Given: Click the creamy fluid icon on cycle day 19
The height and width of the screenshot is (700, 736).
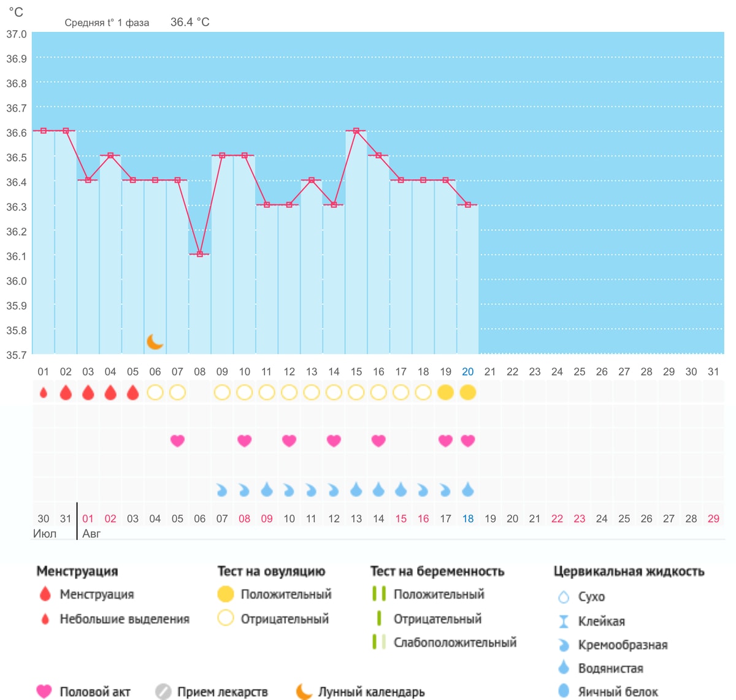Looking at the screenshot, I should [446, 490].
